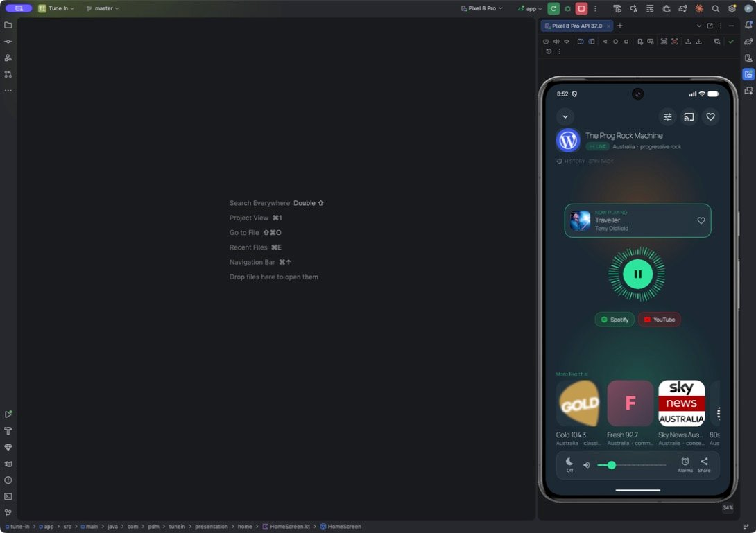Open the cast screen icon in player
Viewport: 756px width, 533px height.
pyautogui.click(x=689, y=116)
